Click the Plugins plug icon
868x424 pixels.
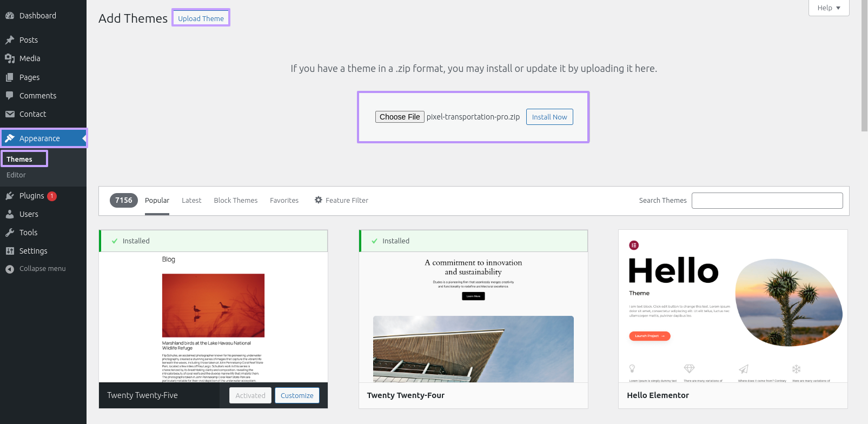[10, 196]
